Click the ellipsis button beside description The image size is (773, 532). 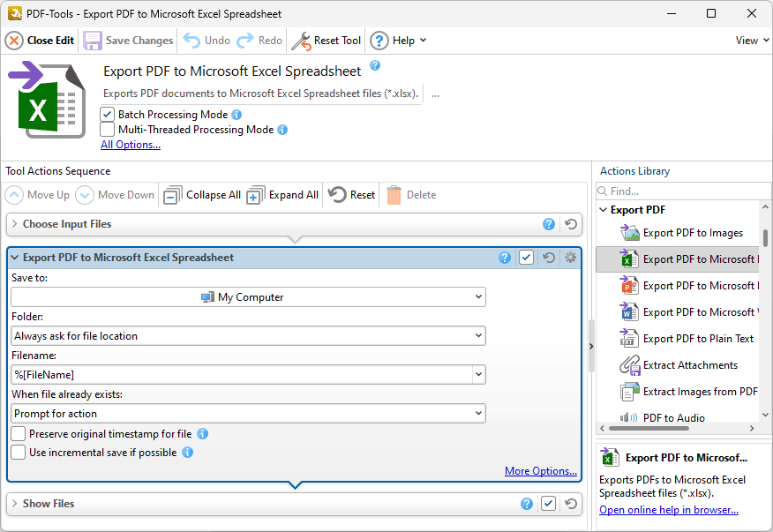[x=435, y=94]
